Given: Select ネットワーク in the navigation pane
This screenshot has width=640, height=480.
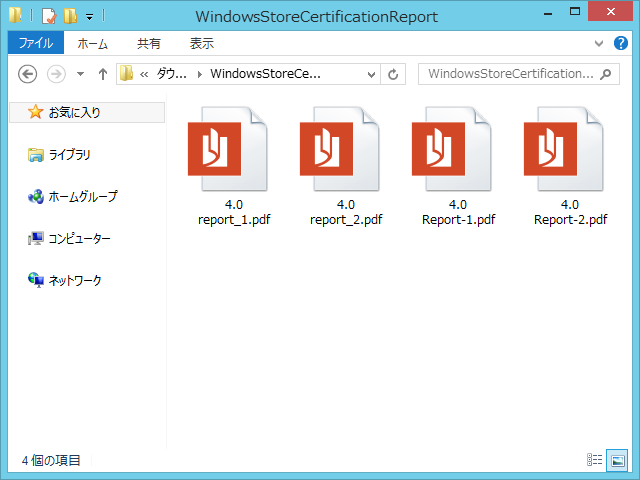Looking at the screenshot, I should (x=75, y=280).
